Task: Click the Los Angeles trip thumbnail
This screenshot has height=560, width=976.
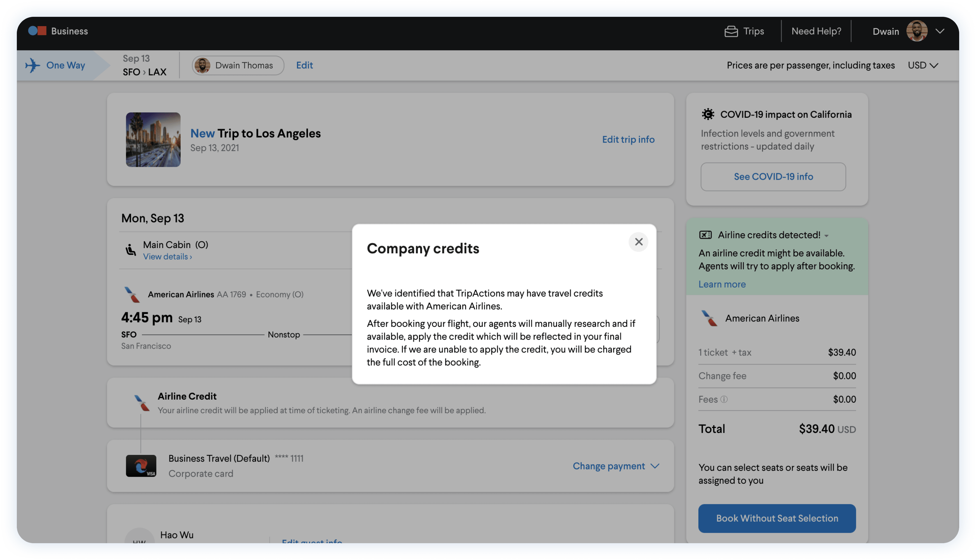Action: tap(153, 139)
